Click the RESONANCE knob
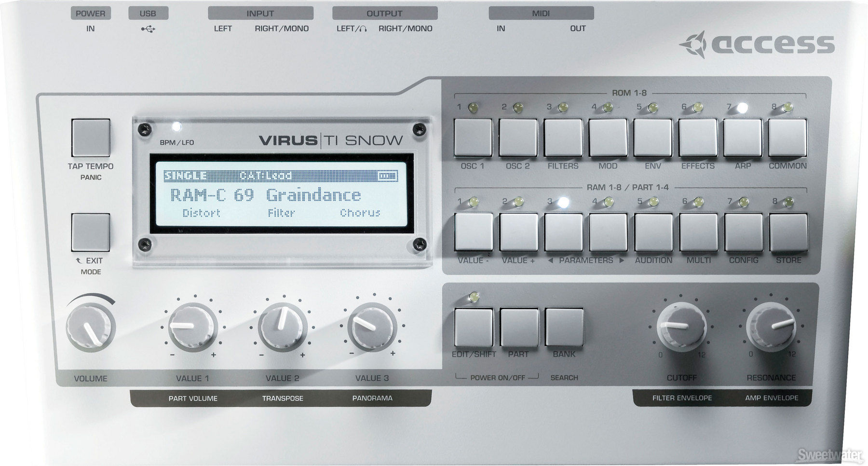This screenshot has height=466, width=868. click(771, 327)
